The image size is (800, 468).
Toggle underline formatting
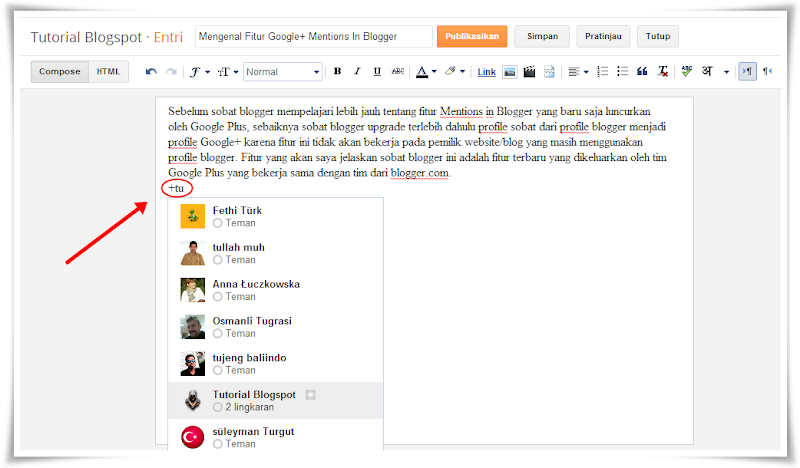[377, 71]
